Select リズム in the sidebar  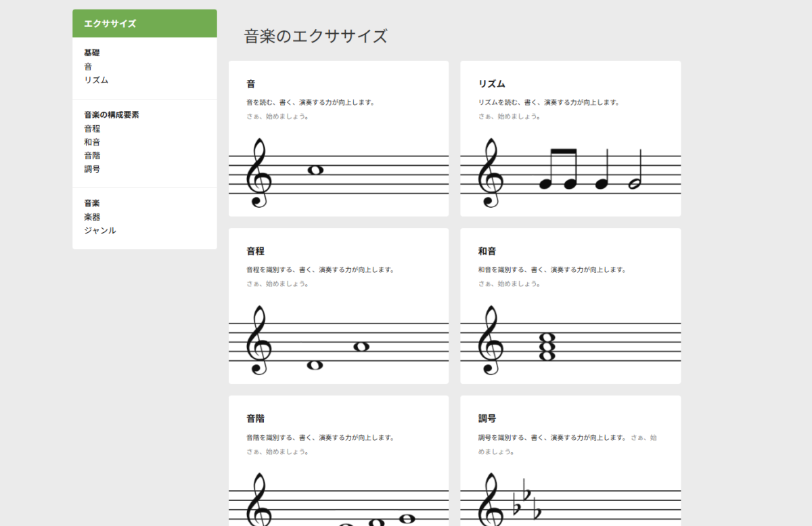(x=96, y=80)
